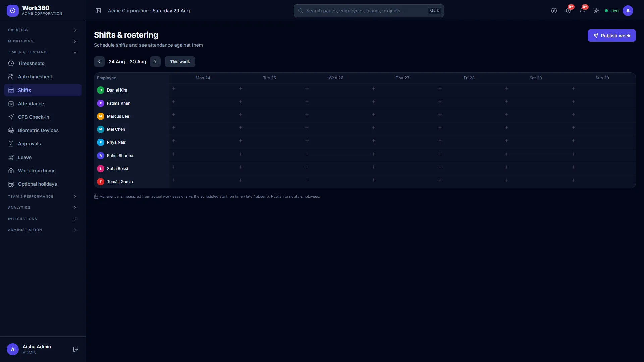
Task: Add a shift for Mei Chen Thursday
Action: pos(373,128)
